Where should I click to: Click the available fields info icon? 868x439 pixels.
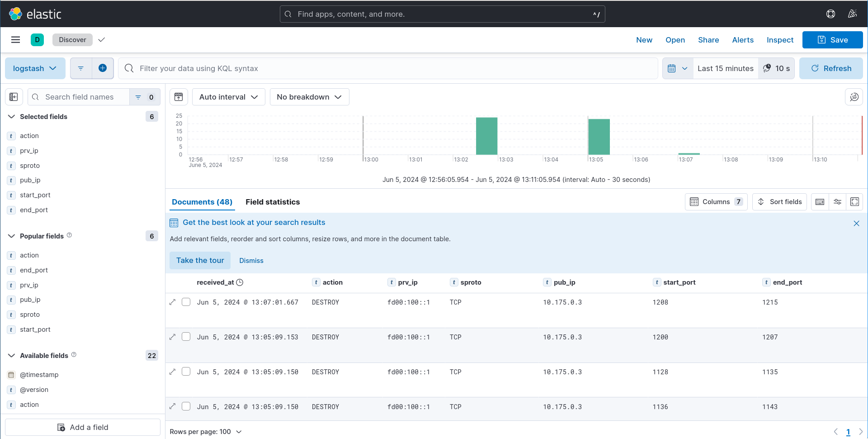coord(74,355)
